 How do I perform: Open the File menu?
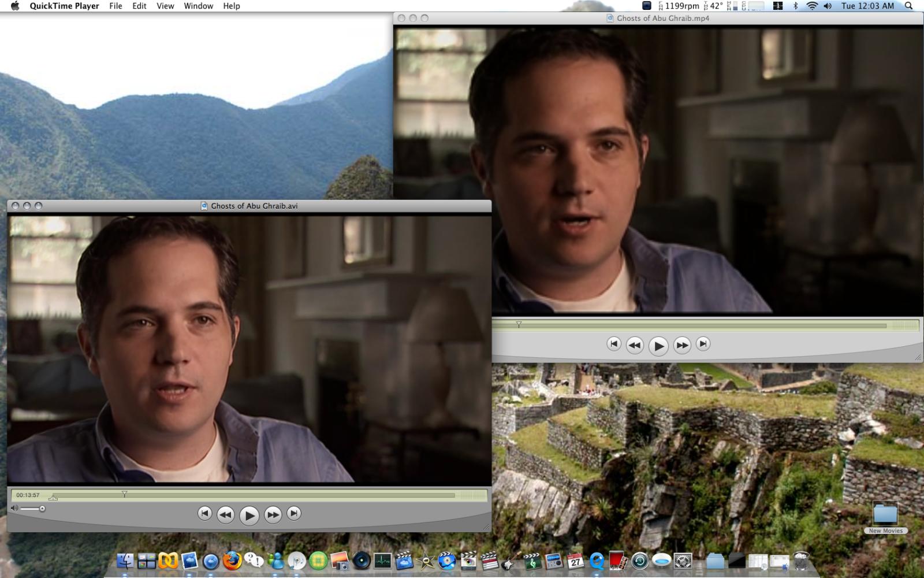pos(115,6)
